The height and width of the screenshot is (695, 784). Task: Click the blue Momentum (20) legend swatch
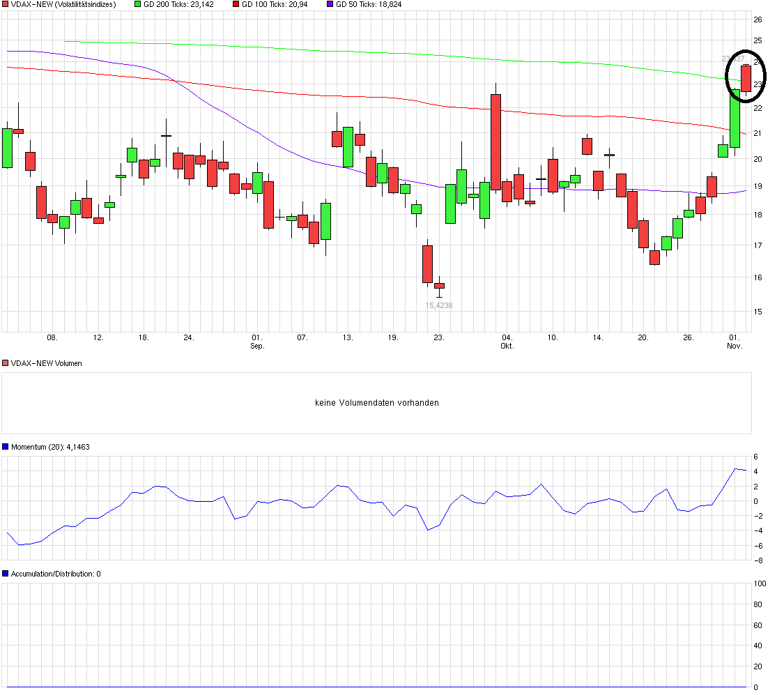[x=5, y=447]
